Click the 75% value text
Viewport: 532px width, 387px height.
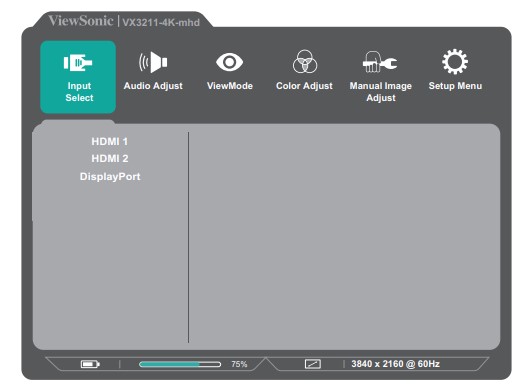tap(239, 364)
